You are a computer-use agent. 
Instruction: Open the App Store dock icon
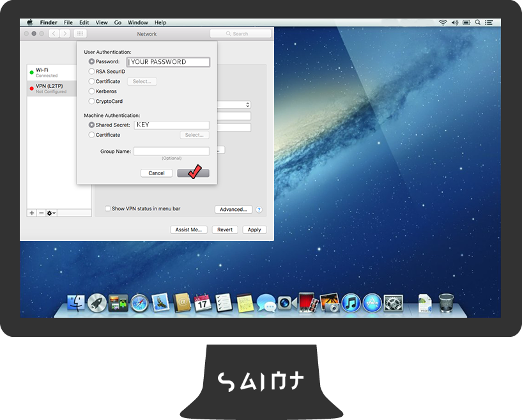[x=372, y=302]
